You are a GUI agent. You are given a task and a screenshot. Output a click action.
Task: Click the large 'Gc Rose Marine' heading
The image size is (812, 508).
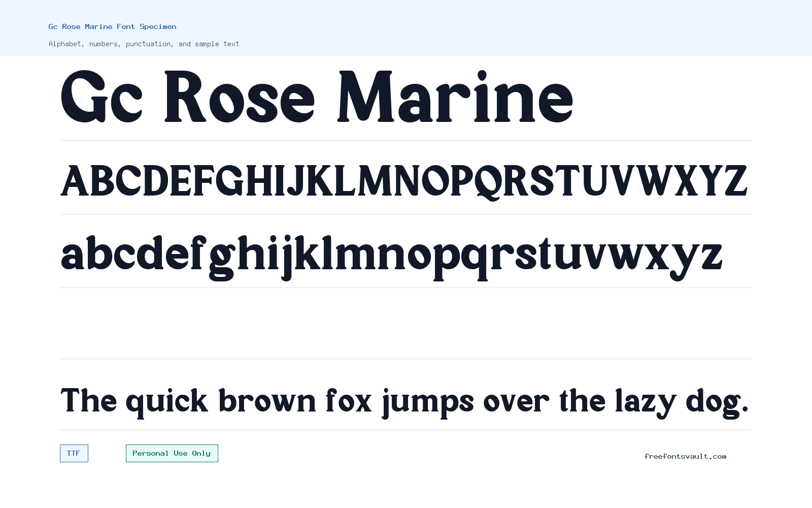coord(317,97)
